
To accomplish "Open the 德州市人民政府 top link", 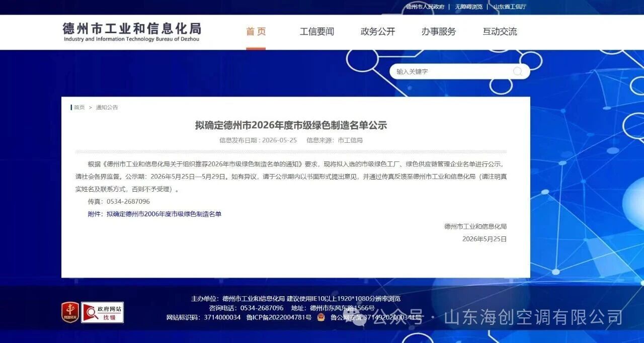I will [x=425, y=7].
